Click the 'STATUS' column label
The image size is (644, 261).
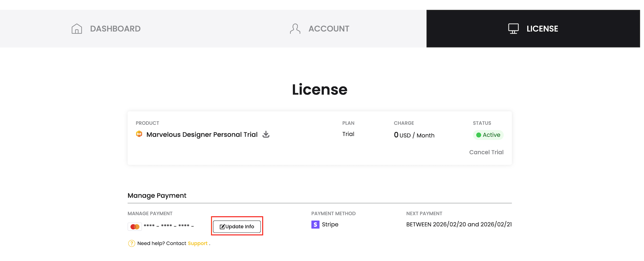point(482,123)
